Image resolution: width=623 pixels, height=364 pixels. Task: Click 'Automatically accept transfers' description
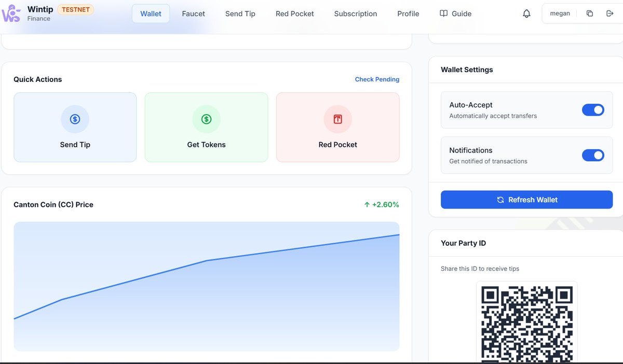(493, 116)
